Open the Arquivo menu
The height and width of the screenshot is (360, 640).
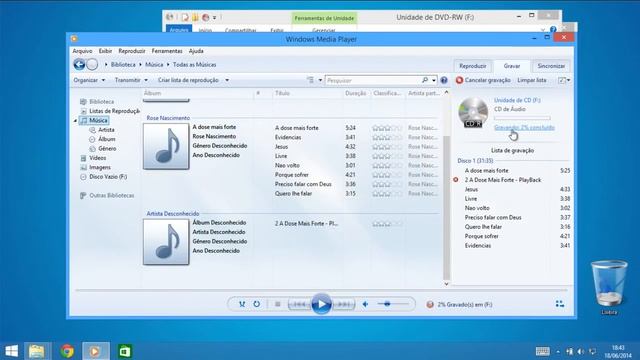82,51
